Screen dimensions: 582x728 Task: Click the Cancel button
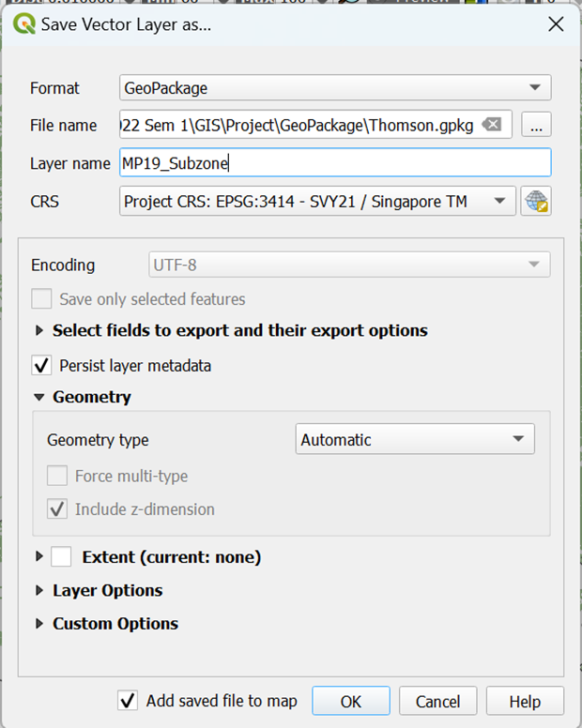click(x=437, y=701)
